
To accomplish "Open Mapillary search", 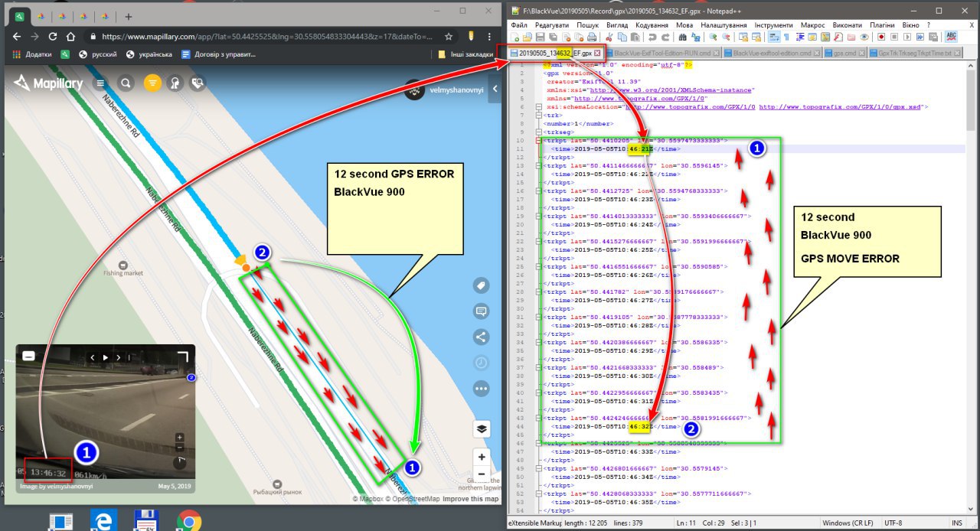I will click(126, 83).
